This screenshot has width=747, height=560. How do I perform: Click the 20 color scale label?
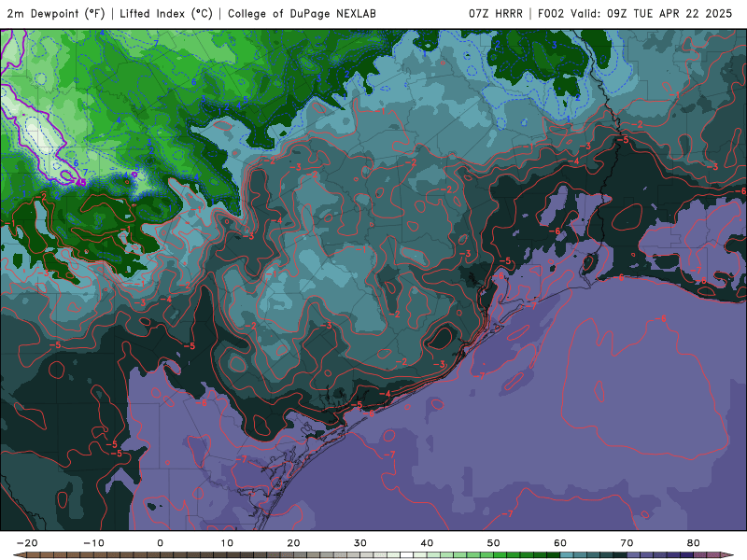(x=293, y=543)
